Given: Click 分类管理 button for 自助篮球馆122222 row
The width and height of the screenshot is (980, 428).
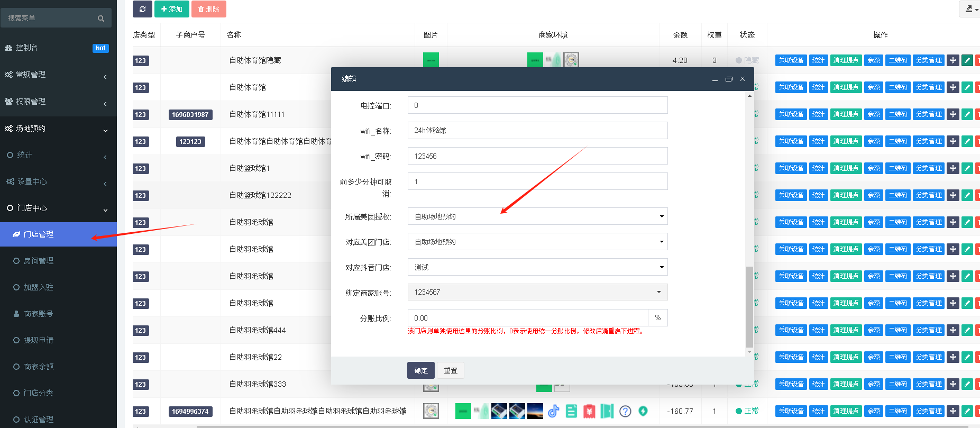Looking at the screenshot, I should coord(929,195).
